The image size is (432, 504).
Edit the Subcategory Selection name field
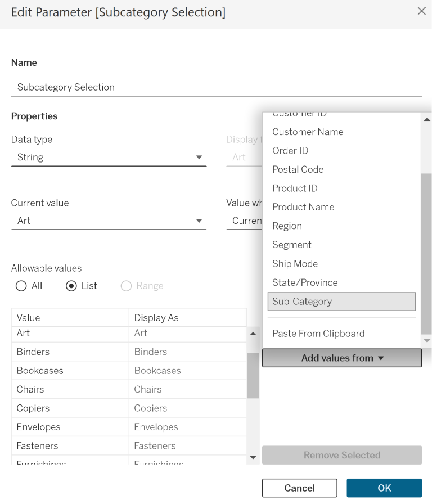(x=112, y=87)
